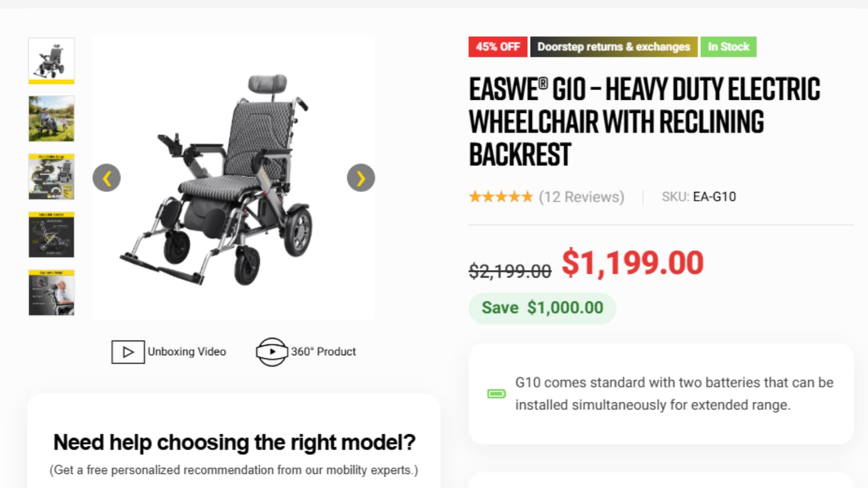Click the Doorstep returns & exchanges badge
The image size is (868, 488).
tap(614, 47)
